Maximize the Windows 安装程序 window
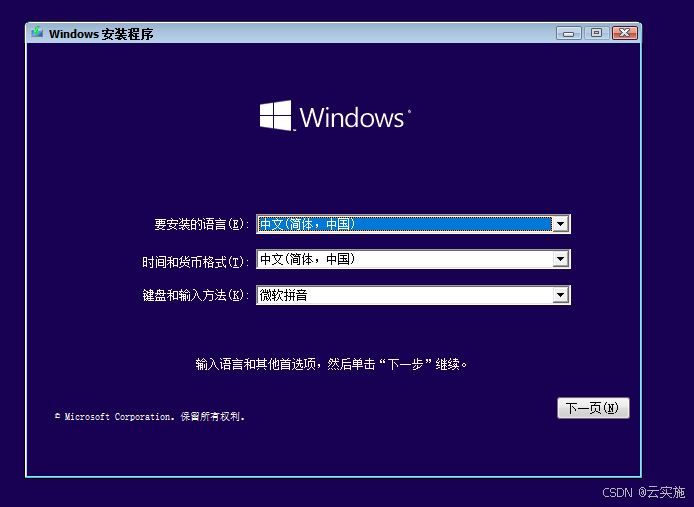 coord(596,33)
